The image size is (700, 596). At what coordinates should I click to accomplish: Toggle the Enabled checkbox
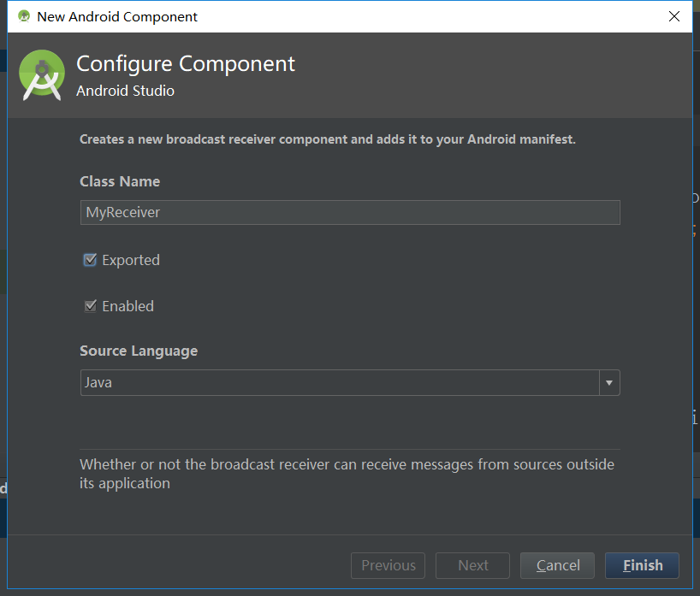pos(90,306)
